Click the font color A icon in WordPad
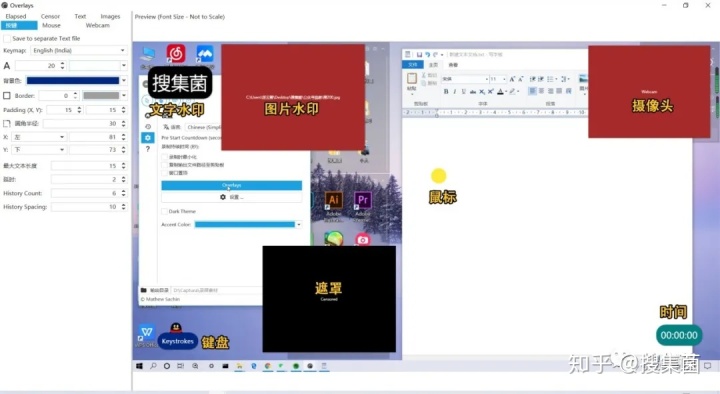Screen dimensions: 720x394 pyautogui.click(x=501, y=91)
